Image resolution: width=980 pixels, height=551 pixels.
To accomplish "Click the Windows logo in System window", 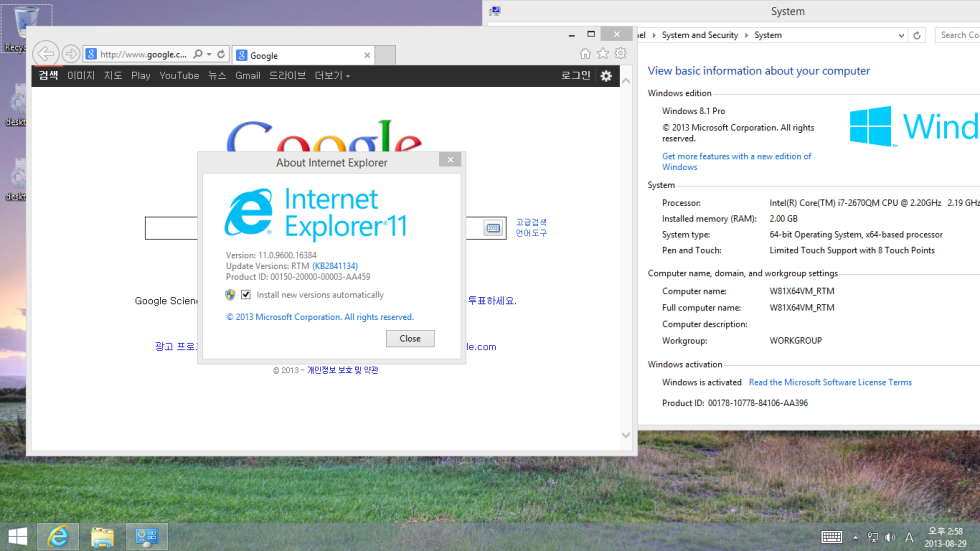I will point(870,126).
